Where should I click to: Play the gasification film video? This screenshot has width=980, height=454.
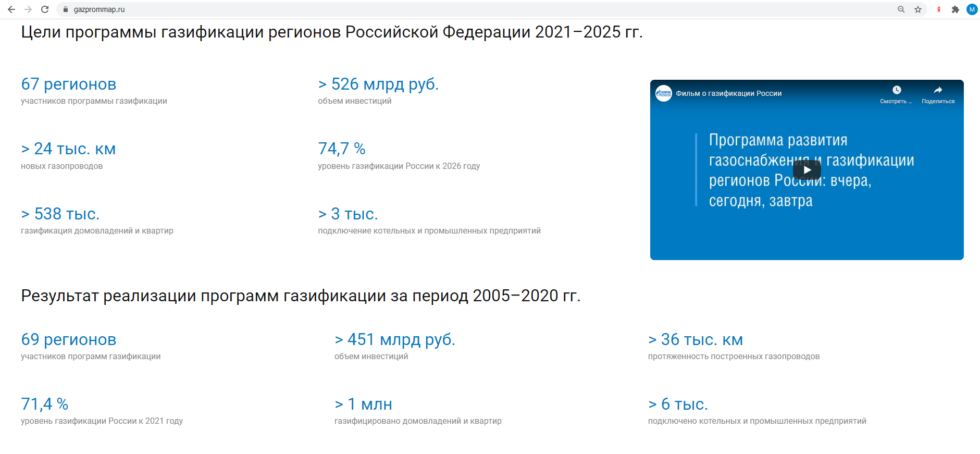coord(807,170)
